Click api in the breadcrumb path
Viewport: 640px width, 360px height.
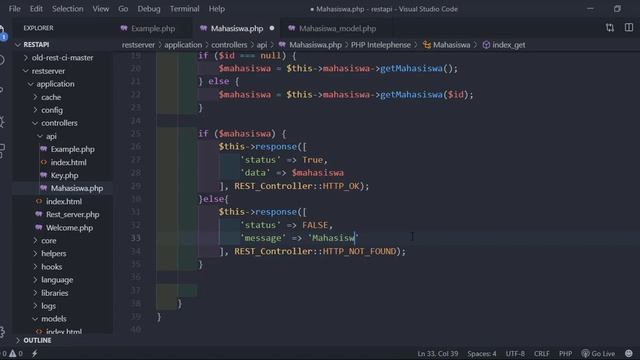point(262,45)
